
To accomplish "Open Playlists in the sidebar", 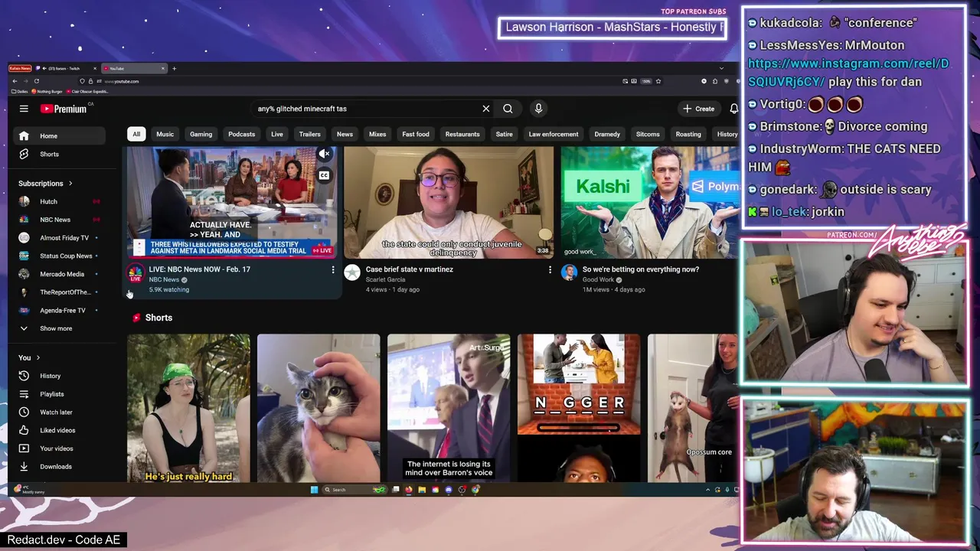I will (60, 394).
